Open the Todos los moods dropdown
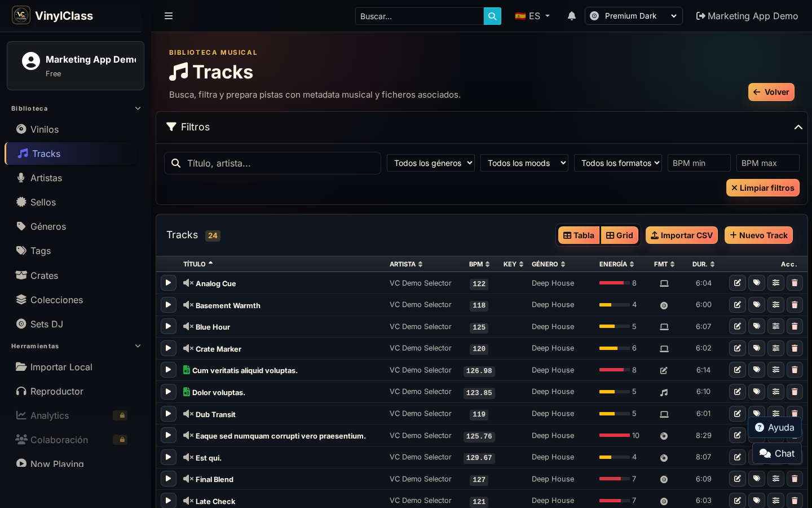Screen dimensions: 812x508 click(524, 163)
